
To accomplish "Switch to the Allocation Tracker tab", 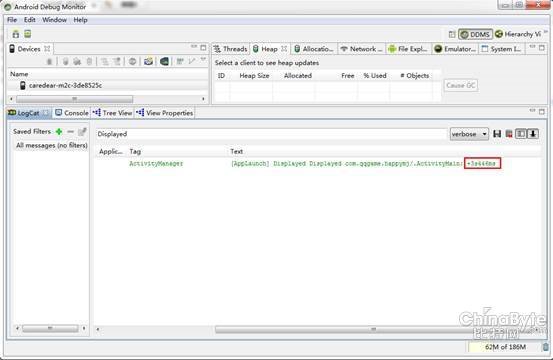I will [x=314, y=49].
